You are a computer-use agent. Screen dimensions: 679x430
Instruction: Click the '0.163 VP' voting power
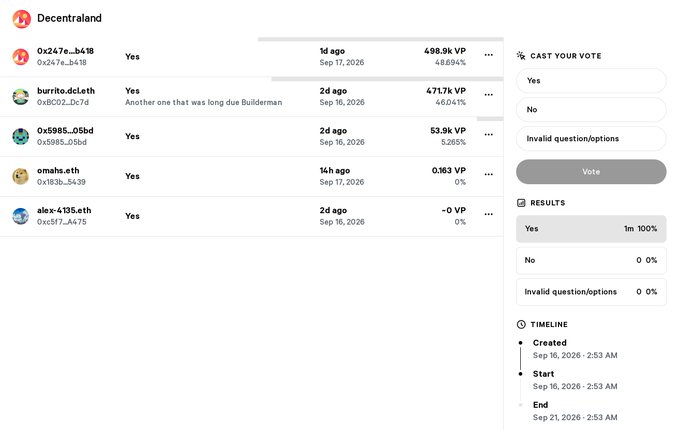coord(449,171)
